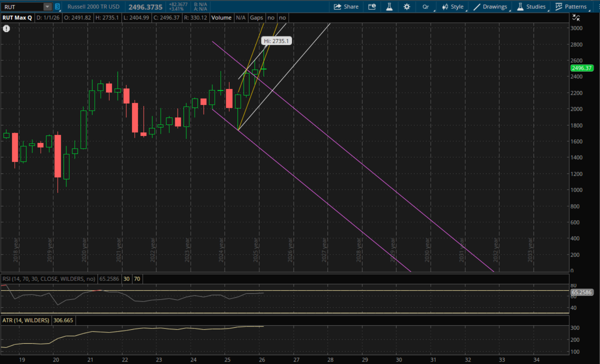Click the collapse arrows icon above price axis

click(576, 18)
